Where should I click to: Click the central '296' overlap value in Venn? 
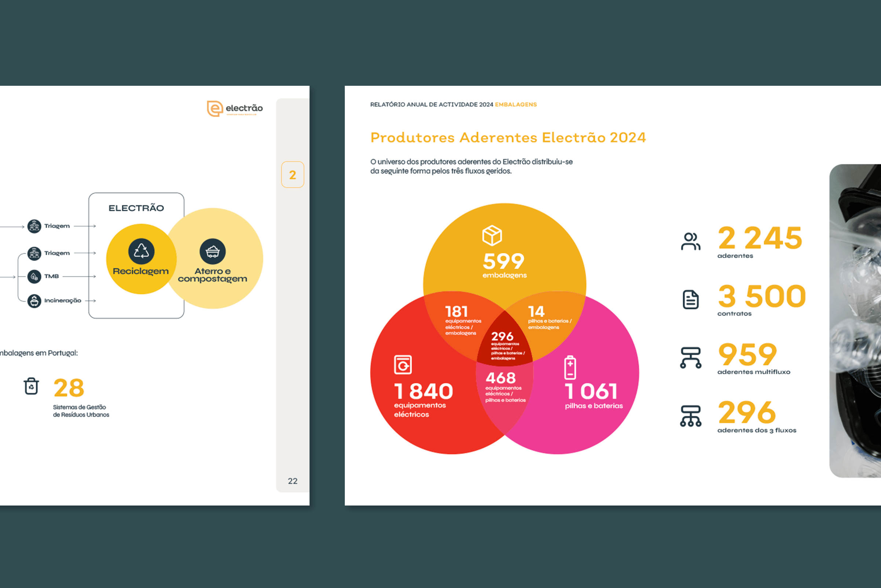coord(502,337)
